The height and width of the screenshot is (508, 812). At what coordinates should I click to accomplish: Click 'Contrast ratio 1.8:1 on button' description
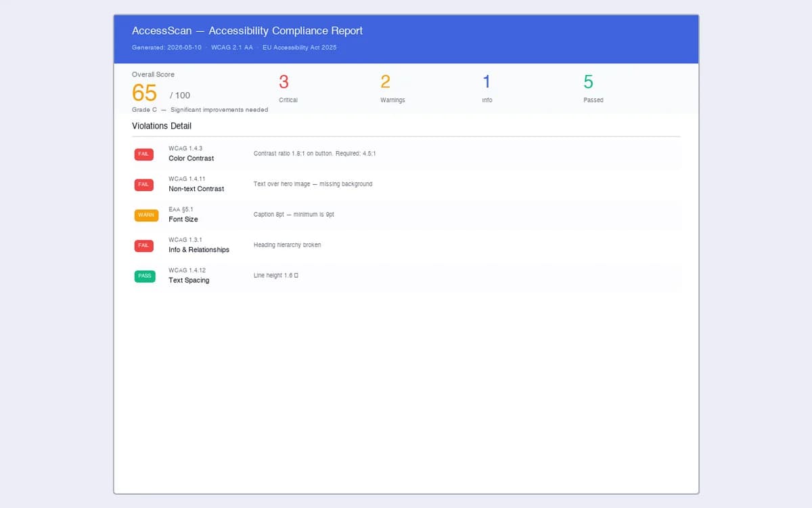315,154
